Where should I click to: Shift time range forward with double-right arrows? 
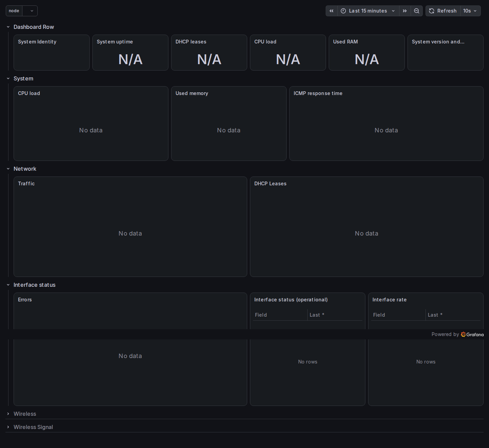pos(405,11)
